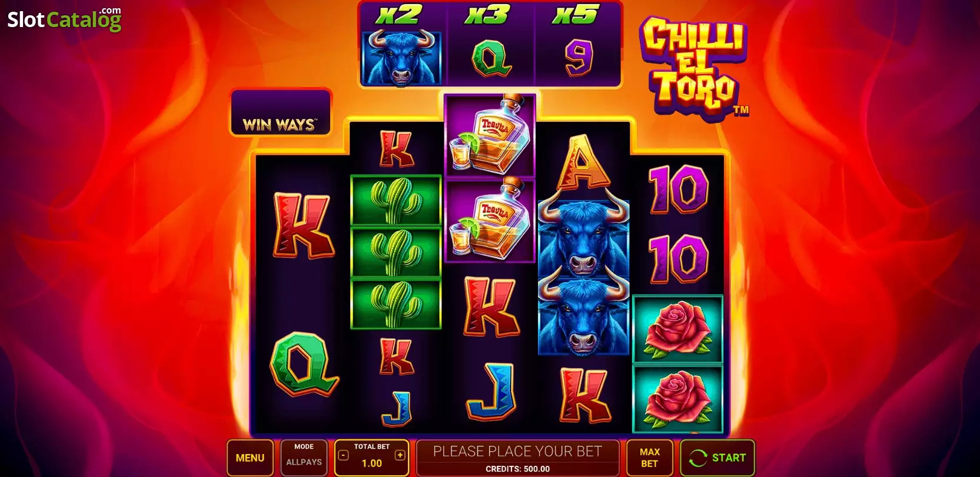Click the START spin button
980x477 pixels.
tap(717, 458)
